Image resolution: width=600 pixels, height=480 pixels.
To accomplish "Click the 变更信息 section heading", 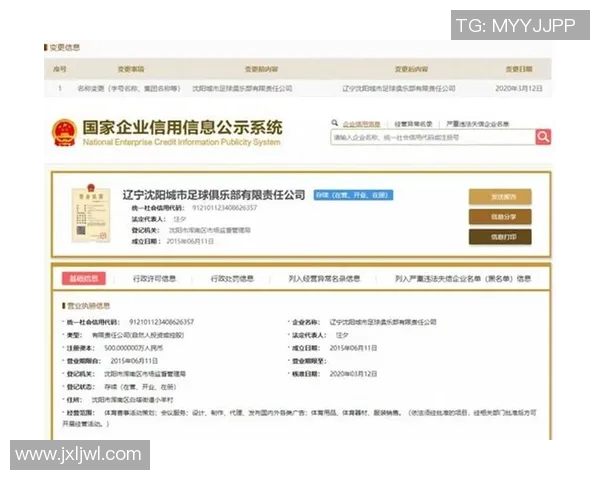I will coord(65,47).
